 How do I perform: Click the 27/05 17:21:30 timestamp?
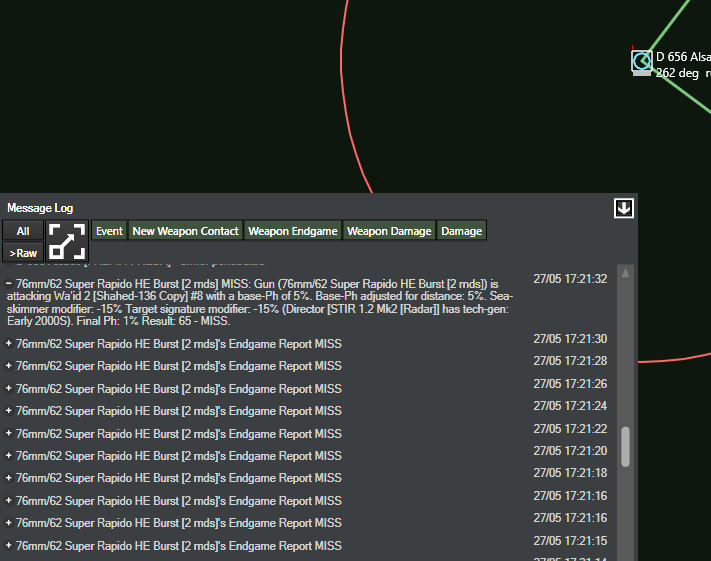[570, 339]
